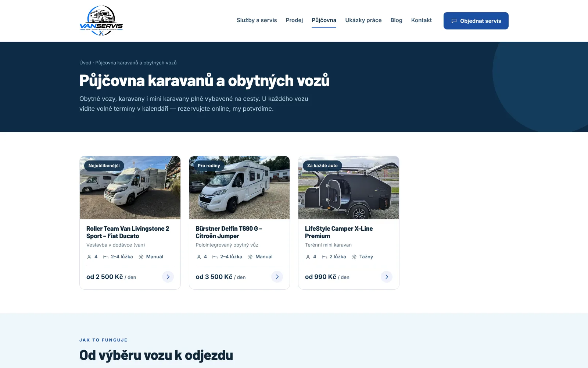Click the price od 3 500 Kč
Viewport: 588px width, 368px height.
(x=214, y=277)
